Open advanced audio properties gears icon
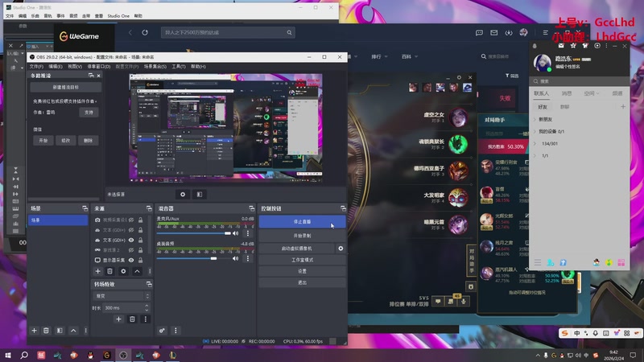Screen dimensions: 644x362 pos(163,331)
